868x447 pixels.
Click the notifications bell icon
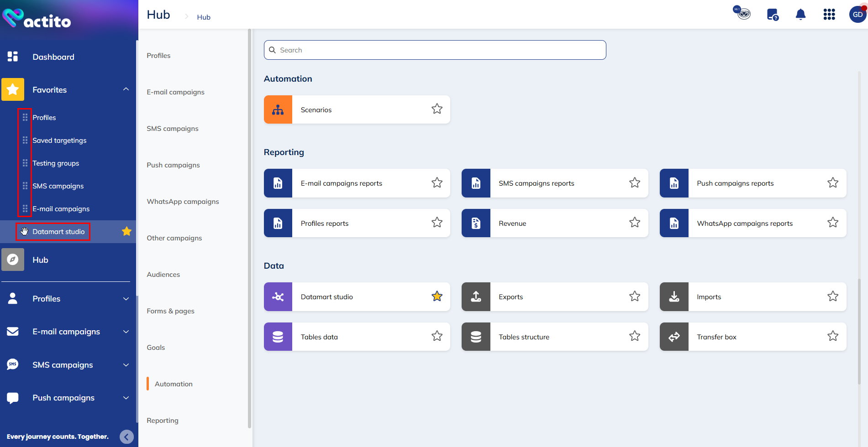(800, 14)
